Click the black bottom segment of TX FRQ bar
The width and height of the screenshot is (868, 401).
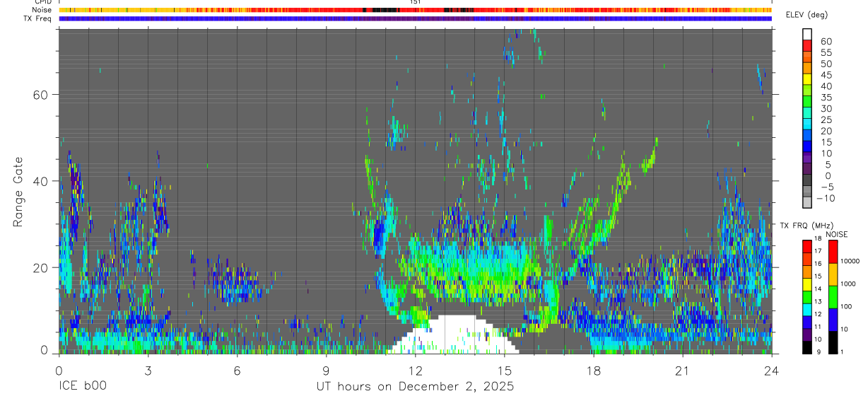[x=807, y=347]
